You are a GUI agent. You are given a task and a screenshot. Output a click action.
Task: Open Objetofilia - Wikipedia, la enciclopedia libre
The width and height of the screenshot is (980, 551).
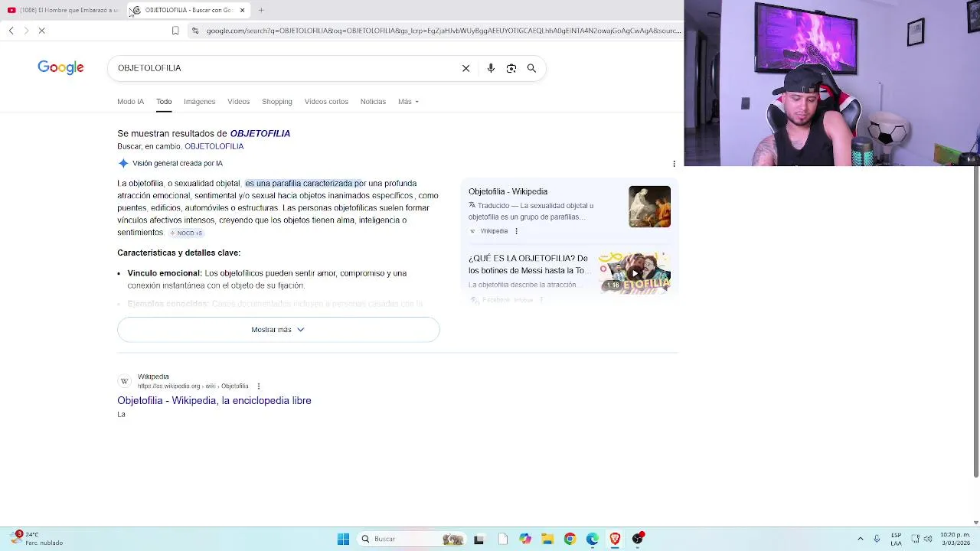(x=214, y=400)
